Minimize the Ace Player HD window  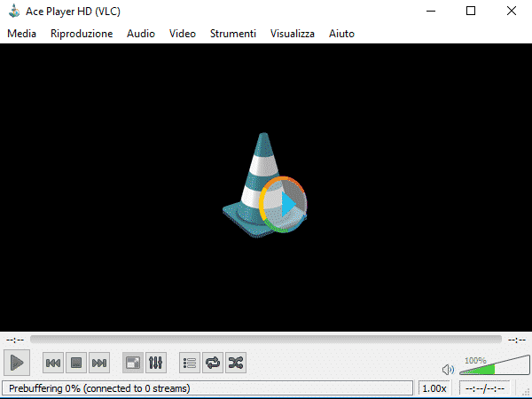coord(431,11)
